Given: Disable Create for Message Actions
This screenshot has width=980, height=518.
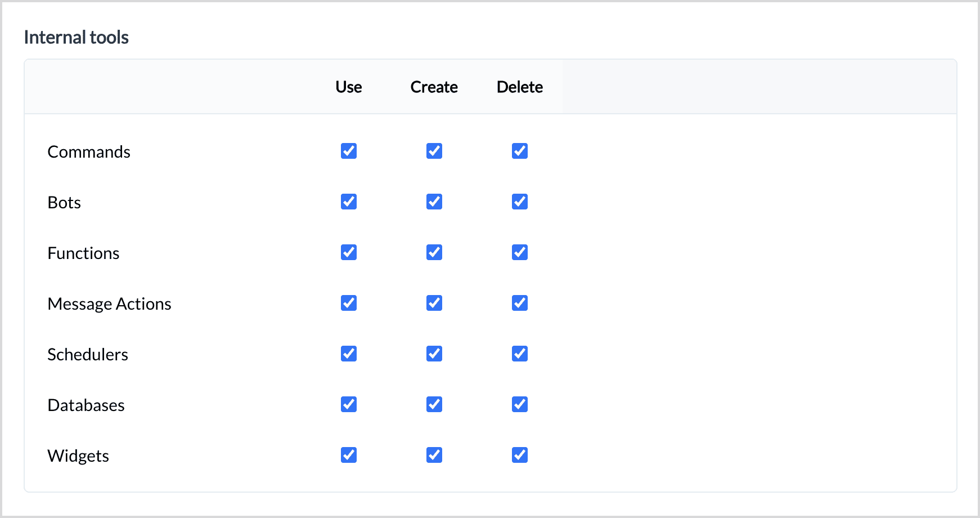Looking at the screenshot, I should tap(434, 303).
